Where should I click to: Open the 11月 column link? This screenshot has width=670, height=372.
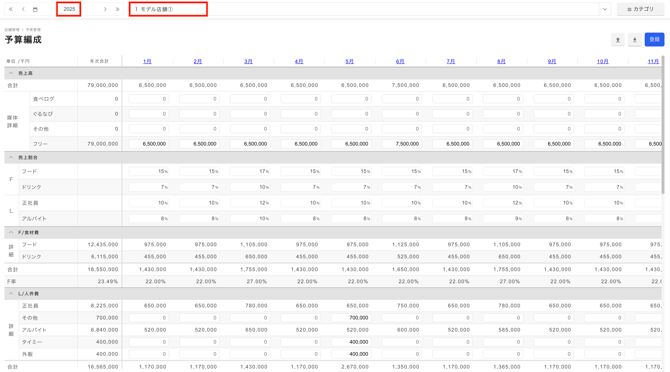[x=653, y=62]
